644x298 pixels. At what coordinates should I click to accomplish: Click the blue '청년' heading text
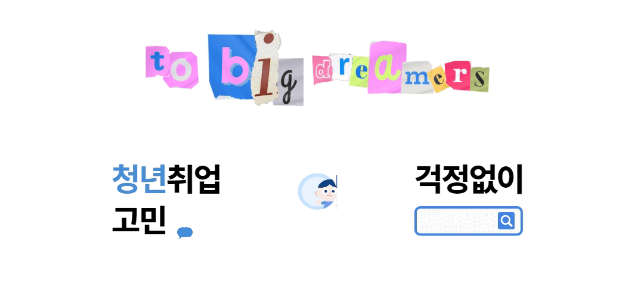[139, 179]
